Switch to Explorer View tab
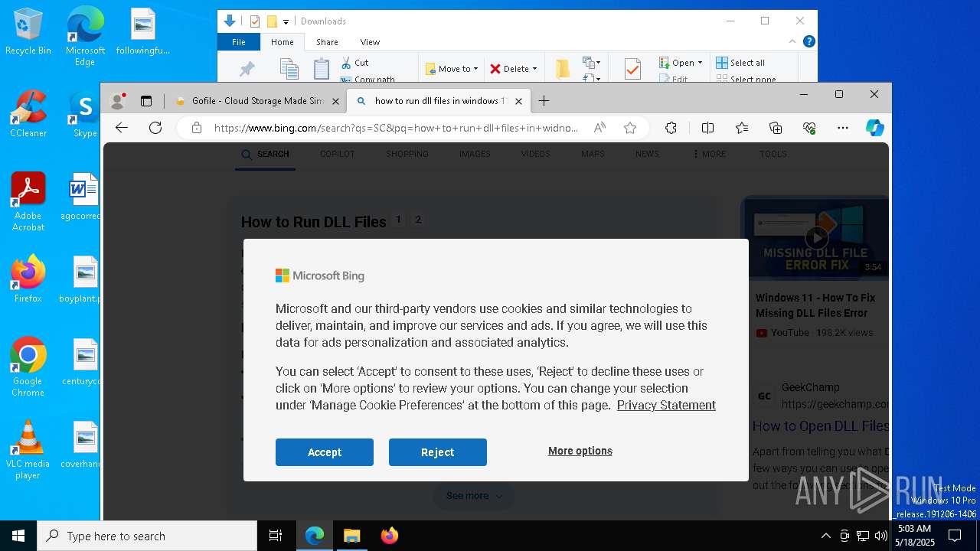This screenshot has height=551, width=980. 370,42
